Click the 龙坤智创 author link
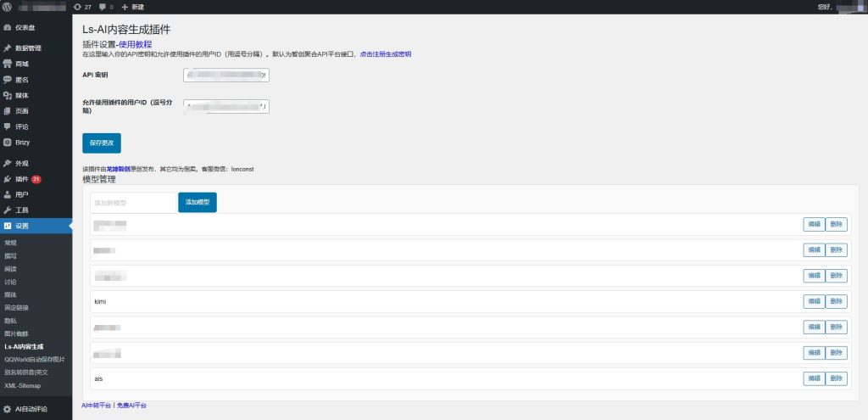Image resolution: width=868 pixels, height=420 pixels. click(118, 169)
